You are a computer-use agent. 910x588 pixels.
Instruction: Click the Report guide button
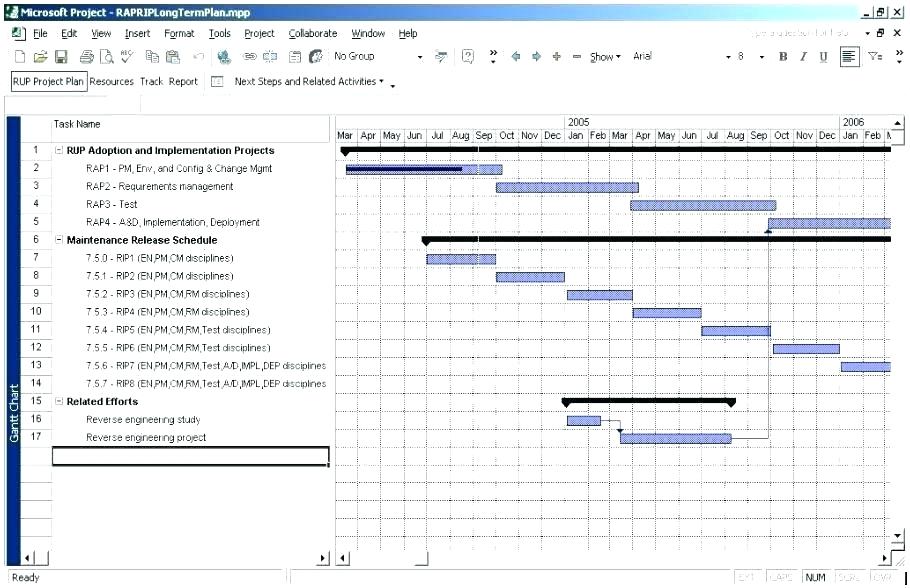183,82
